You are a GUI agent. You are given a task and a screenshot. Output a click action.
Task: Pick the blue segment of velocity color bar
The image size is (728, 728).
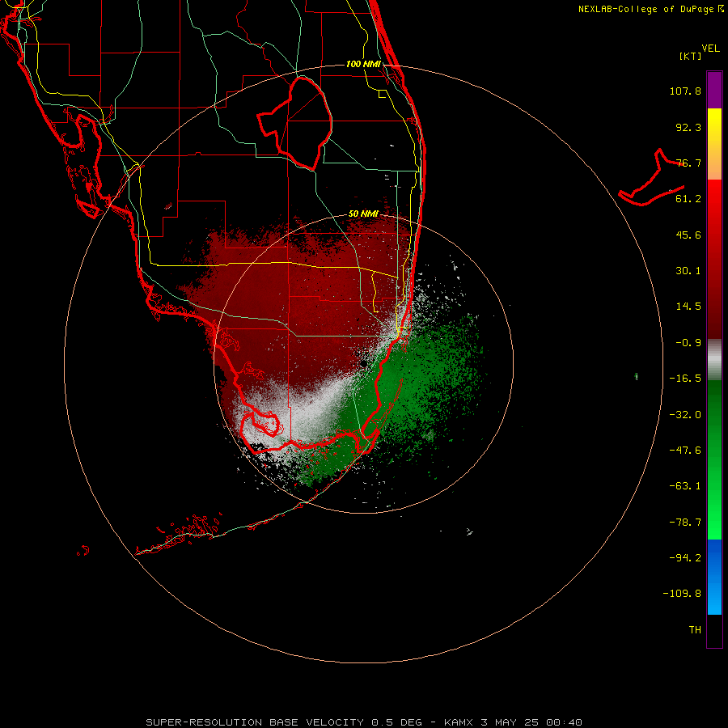point(714,577)
